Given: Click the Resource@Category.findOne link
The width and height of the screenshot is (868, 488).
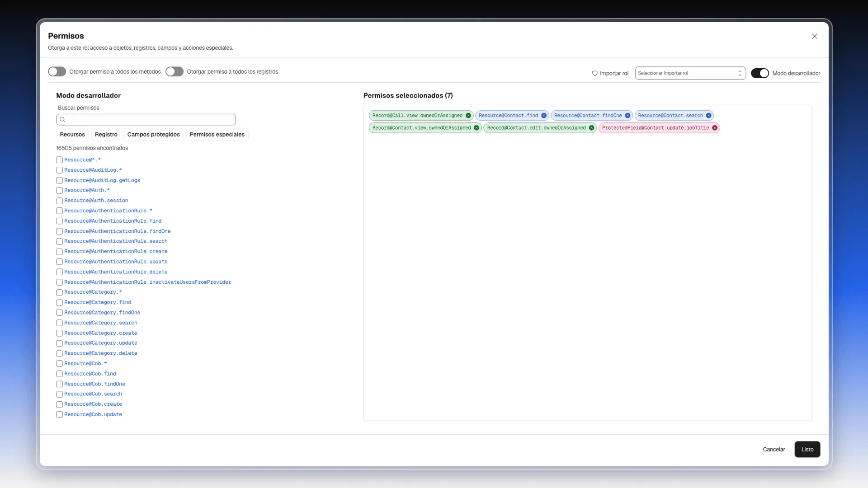Looking at the screenshot, I should click(102, 313).
